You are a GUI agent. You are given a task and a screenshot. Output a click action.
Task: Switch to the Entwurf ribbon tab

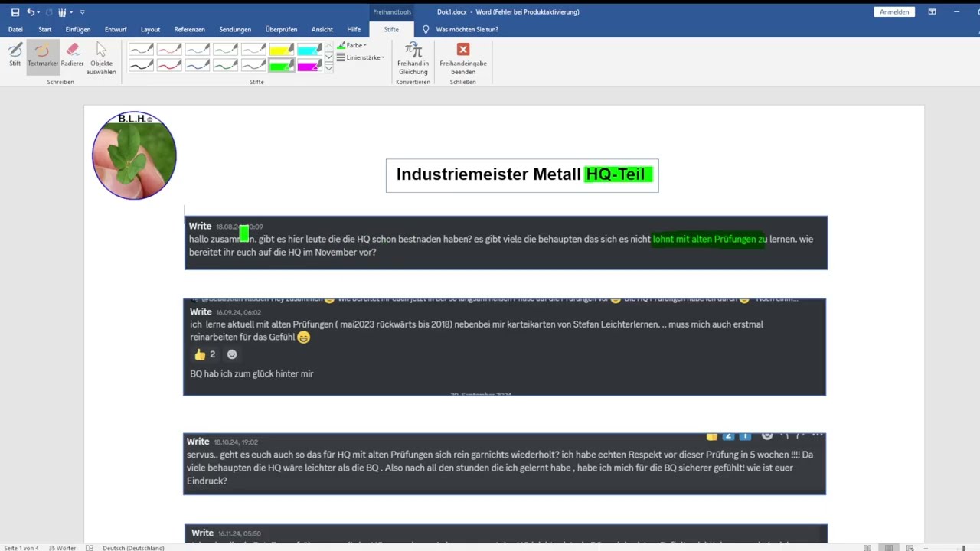click(116, 29)
